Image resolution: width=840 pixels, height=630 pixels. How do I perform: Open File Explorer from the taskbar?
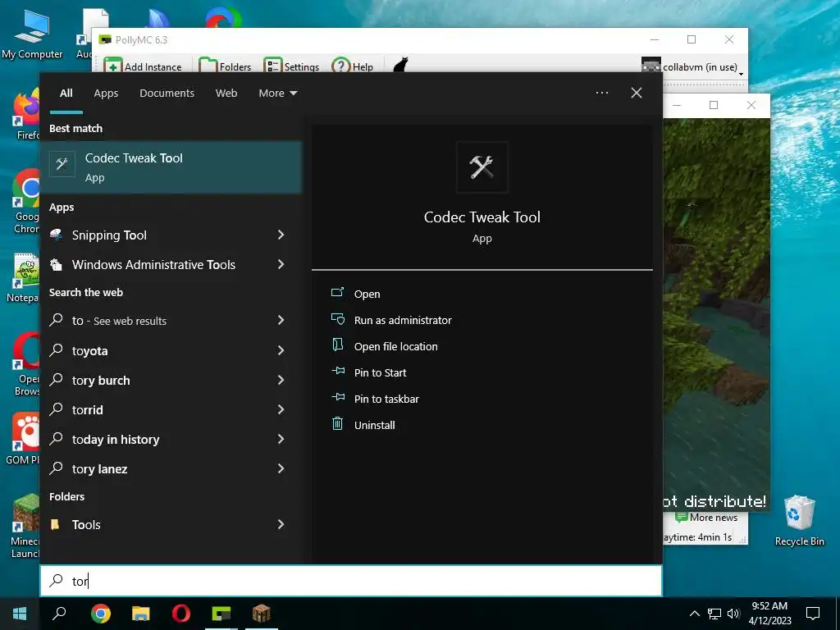point(141,614)
